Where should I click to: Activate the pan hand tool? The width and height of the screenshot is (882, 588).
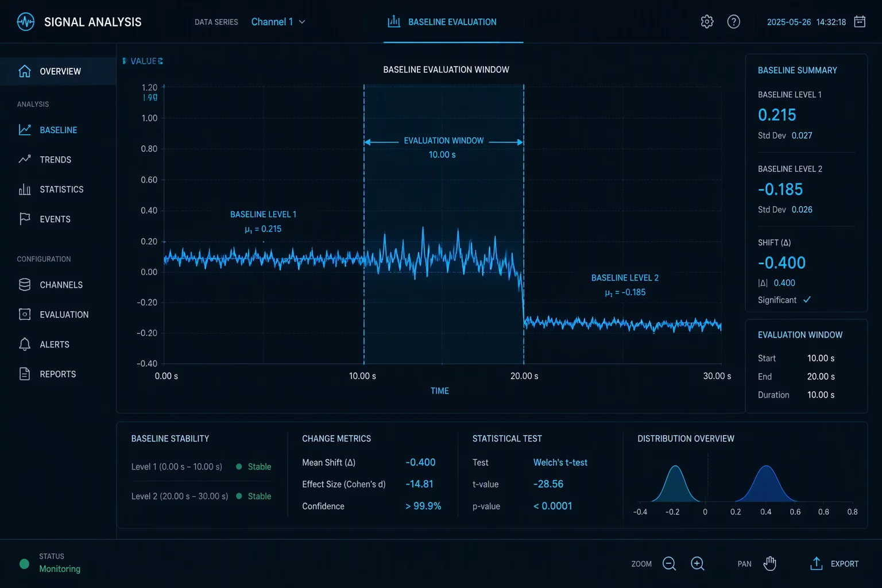pos(770,563)
